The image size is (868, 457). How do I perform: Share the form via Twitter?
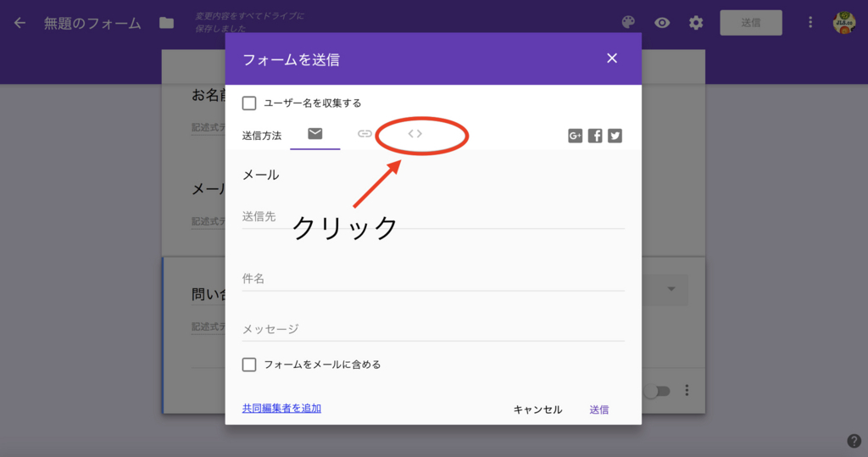click(x=615, y=136)
